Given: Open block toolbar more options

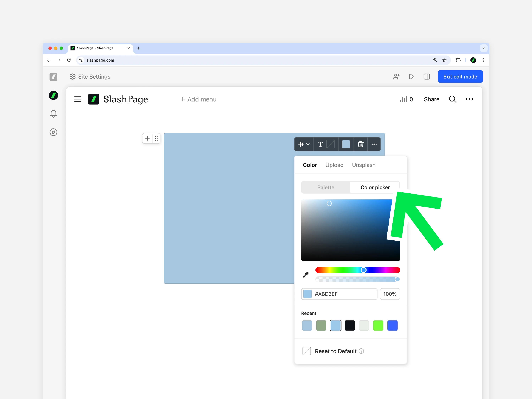Looking at the screenshot, I should tap(374, 144).
